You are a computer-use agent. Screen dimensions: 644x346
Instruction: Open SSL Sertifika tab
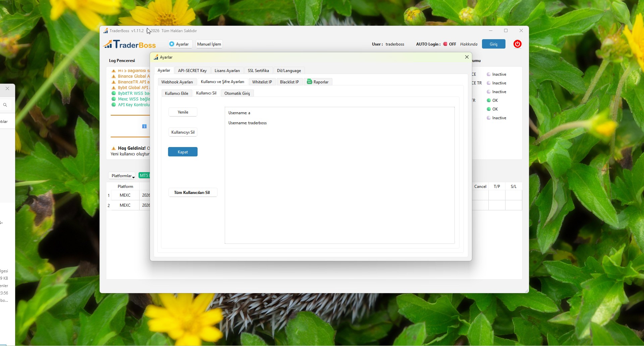pos(258,70)
